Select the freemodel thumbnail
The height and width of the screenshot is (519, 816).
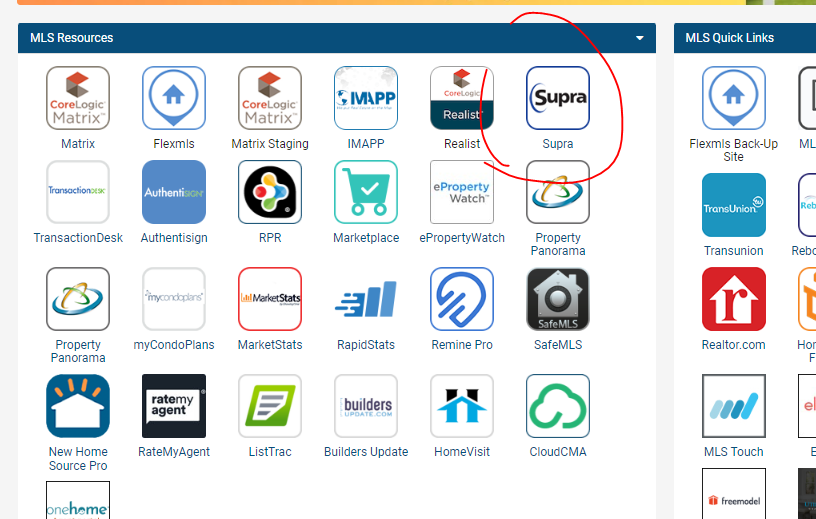[x=733, y=493]
